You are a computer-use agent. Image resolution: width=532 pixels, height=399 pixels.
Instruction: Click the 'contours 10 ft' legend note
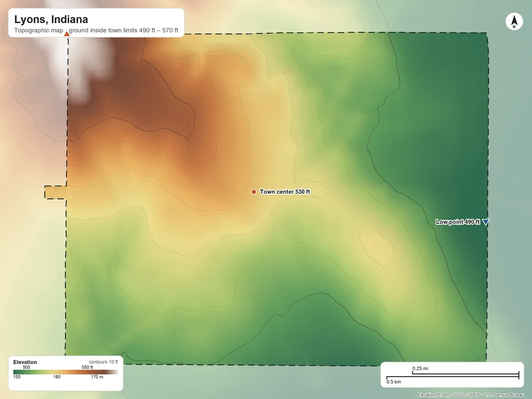(x=103, y=362)
